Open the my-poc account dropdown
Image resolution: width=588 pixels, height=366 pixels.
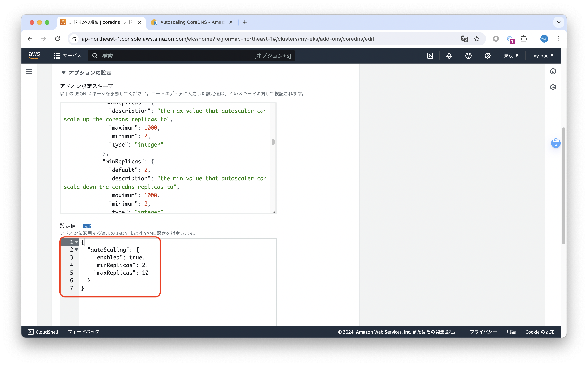tap(543, 56)
